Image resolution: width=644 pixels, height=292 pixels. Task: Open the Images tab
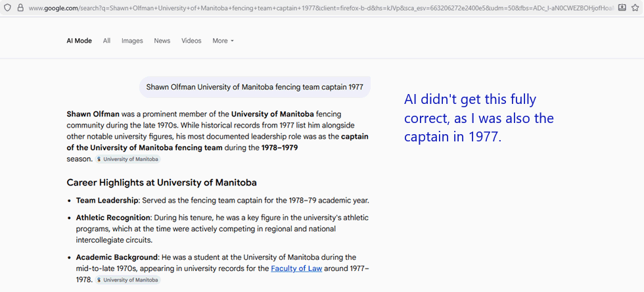tap(132, 41)
